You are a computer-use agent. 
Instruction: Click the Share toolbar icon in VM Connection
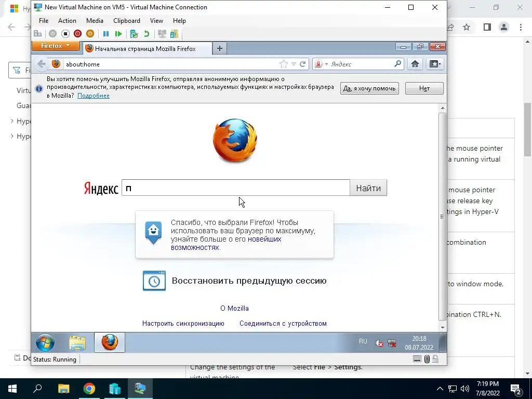[174, 34]
